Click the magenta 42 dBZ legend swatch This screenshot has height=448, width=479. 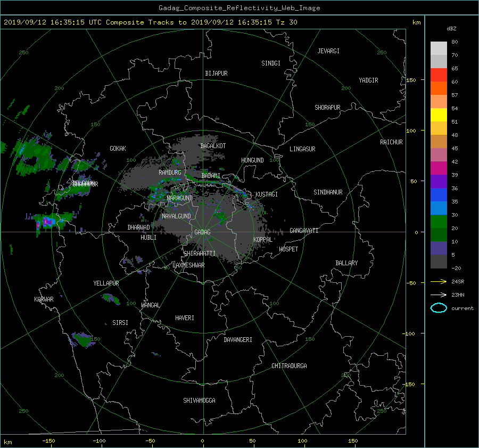pos(439,168)
